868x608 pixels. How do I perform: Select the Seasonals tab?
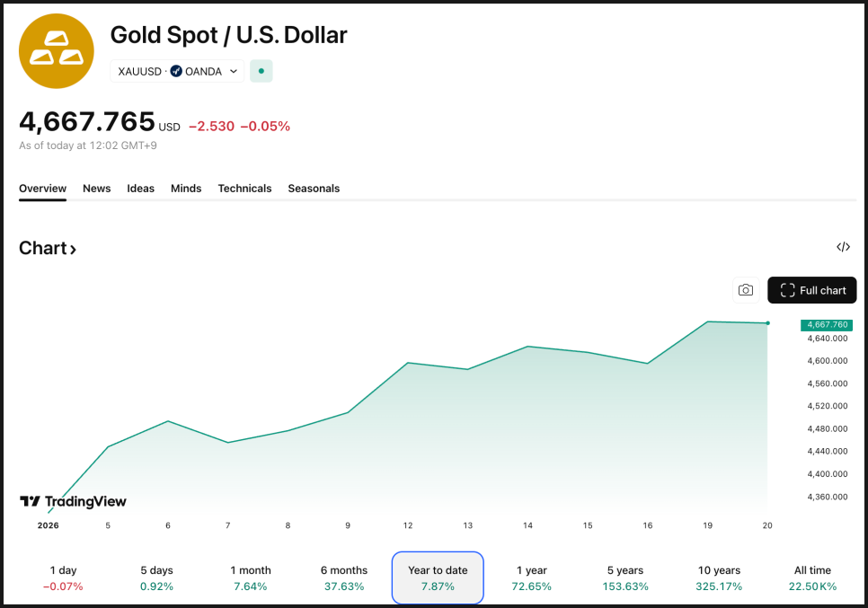tap(314, 189)
